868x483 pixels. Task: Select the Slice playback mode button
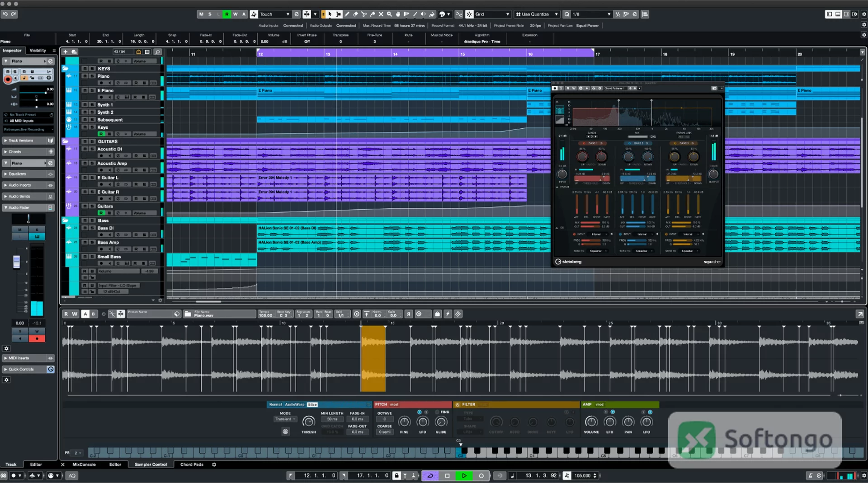coord(312,404)
